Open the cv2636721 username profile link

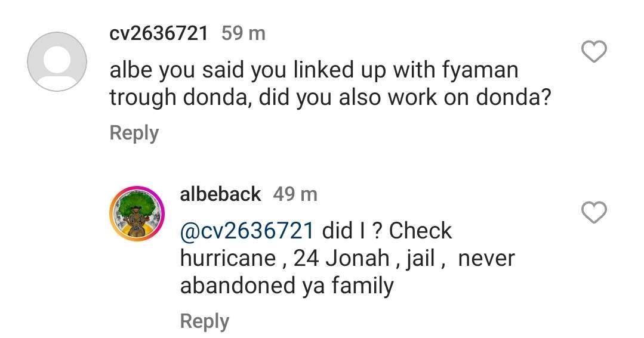pos(159,33)
